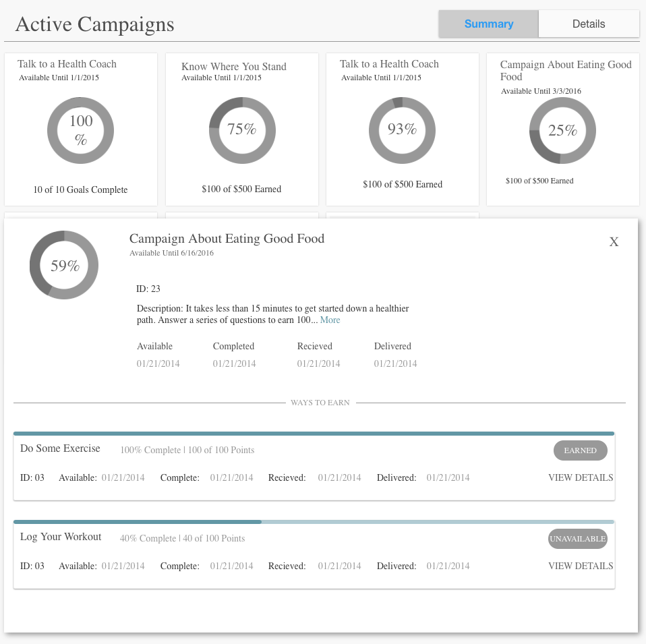
Task: Select the Log Your Workout title
Action: tap(61, 537)
